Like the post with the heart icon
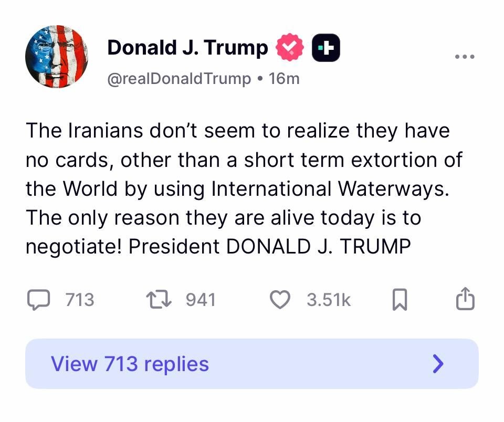The height and width of the screenshot is (422, 504). 280,300
